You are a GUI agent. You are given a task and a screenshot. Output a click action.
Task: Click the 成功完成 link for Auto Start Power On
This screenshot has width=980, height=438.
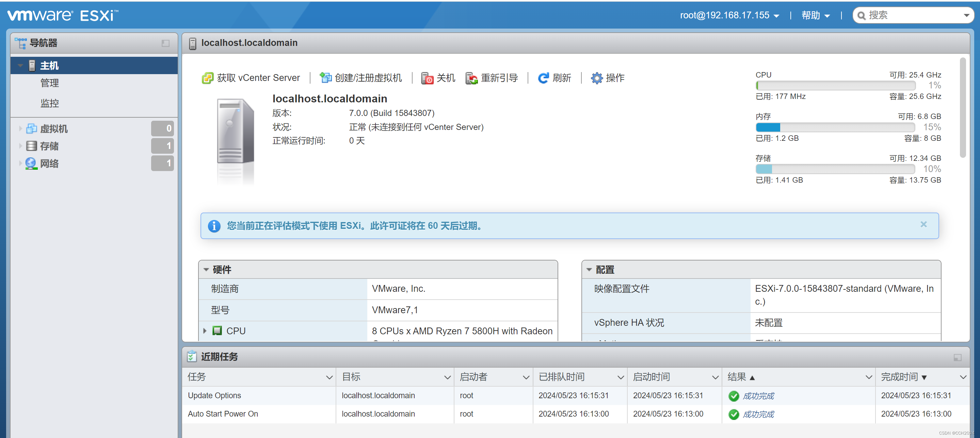coord(758,414)
